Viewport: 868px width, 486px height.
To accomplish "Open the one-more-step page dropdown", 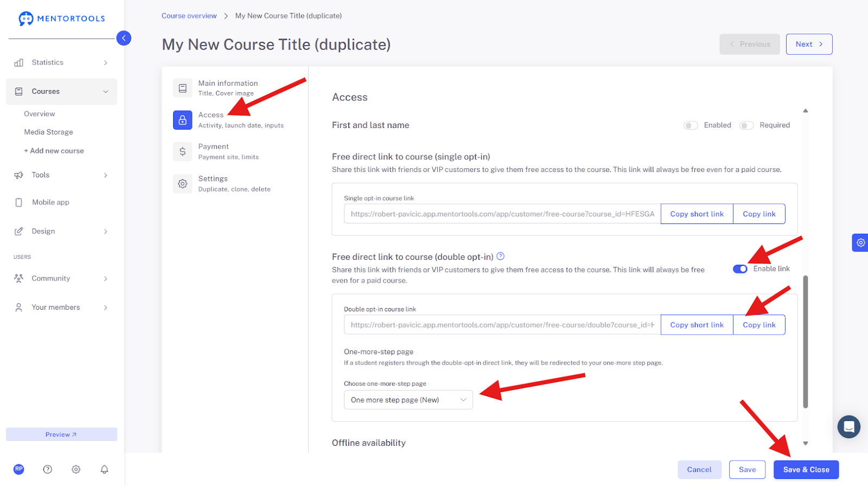I will 409,400.
